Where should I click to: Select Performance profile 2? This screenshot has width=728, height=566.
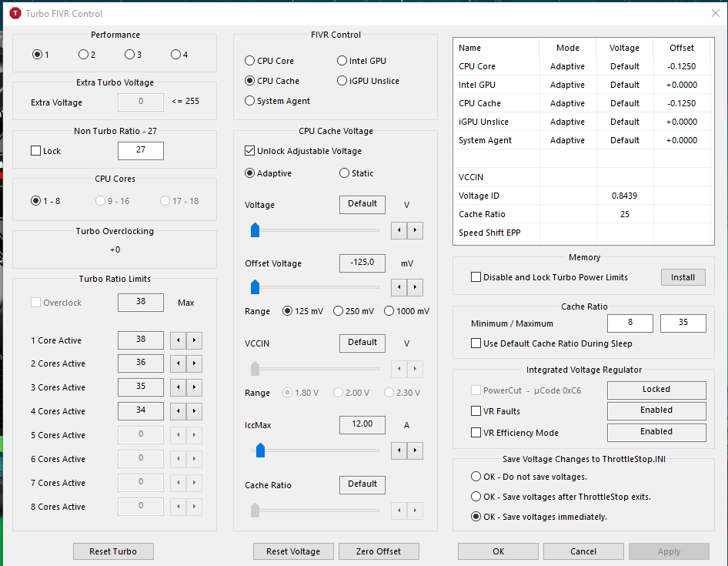click(x=87, y=55)
